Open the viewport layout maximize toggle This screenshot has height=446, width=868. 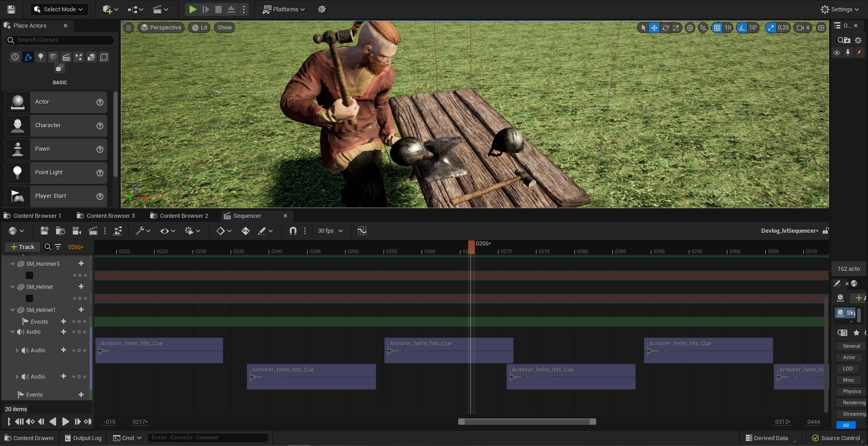(x=821, y=28)
